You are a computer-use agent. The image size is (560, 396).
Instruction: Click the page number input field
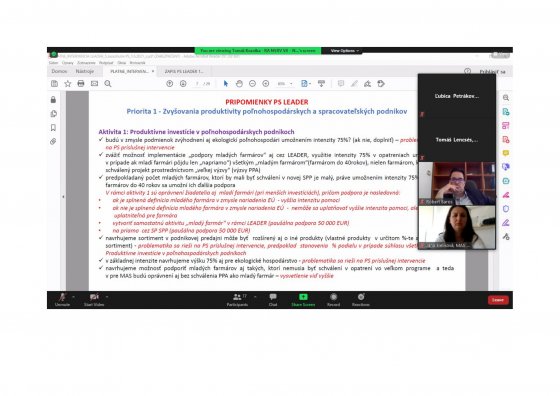(x=198, y=84)
